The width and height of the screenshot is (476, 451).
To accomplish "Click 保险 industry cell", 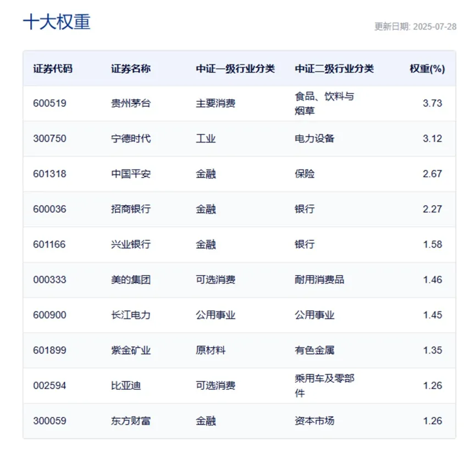I will click(305, 174).
